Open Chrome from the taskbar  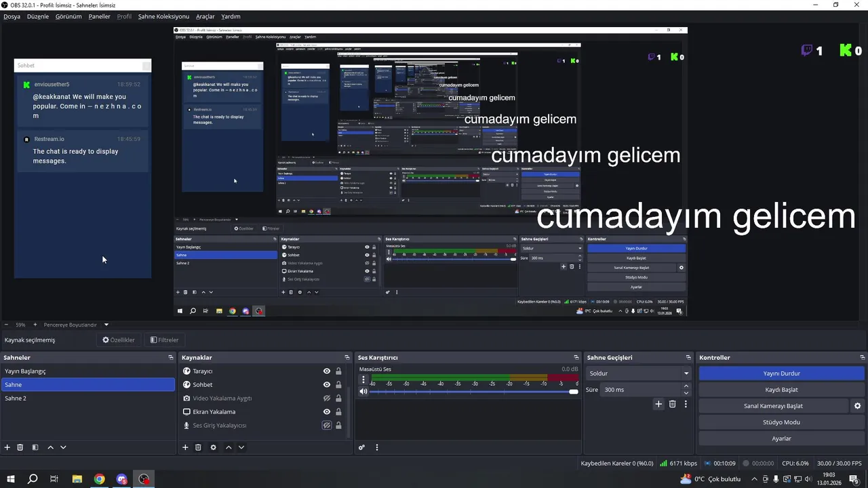tap(100, 479)
